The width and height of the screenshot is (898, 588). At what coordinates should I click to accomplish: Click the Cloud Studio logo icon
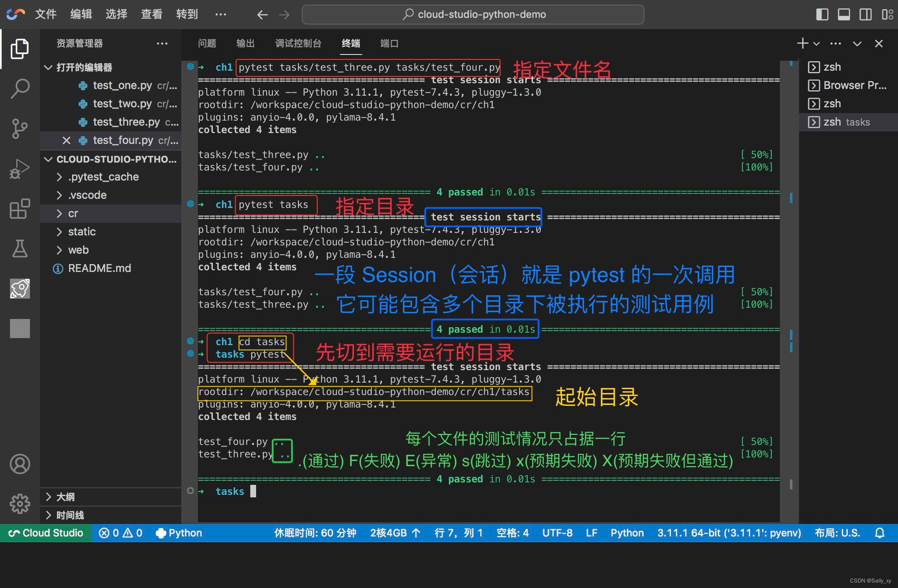click(x=16, y=14)
